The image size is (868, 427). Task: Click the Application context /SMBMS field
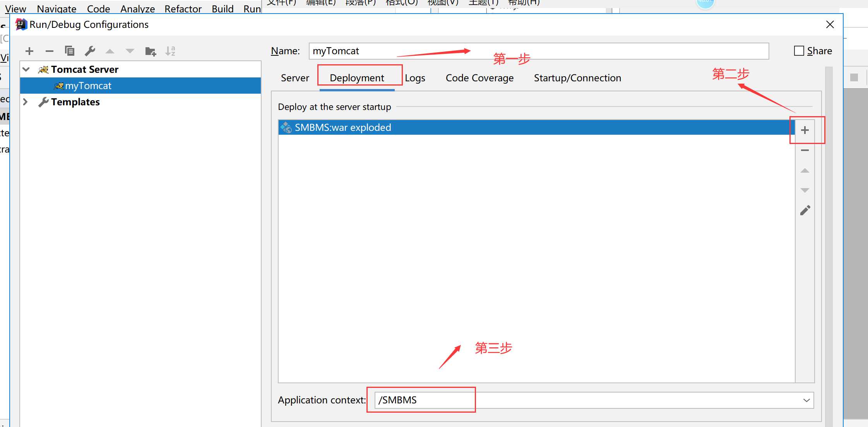[594, 400]
